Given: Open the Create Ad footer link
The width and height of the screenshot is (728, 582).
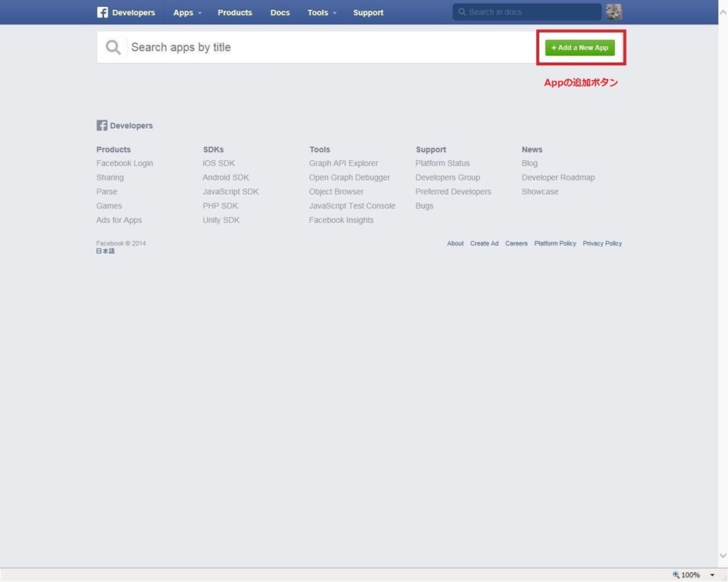Looking at the screenshot, I should [485, 243].
